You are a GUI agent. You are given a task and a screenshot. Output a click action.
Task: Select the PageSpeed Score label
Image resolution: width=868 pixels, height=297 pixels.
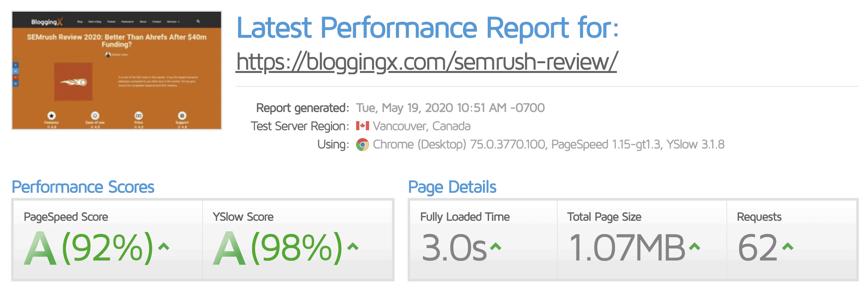point(66,217)
